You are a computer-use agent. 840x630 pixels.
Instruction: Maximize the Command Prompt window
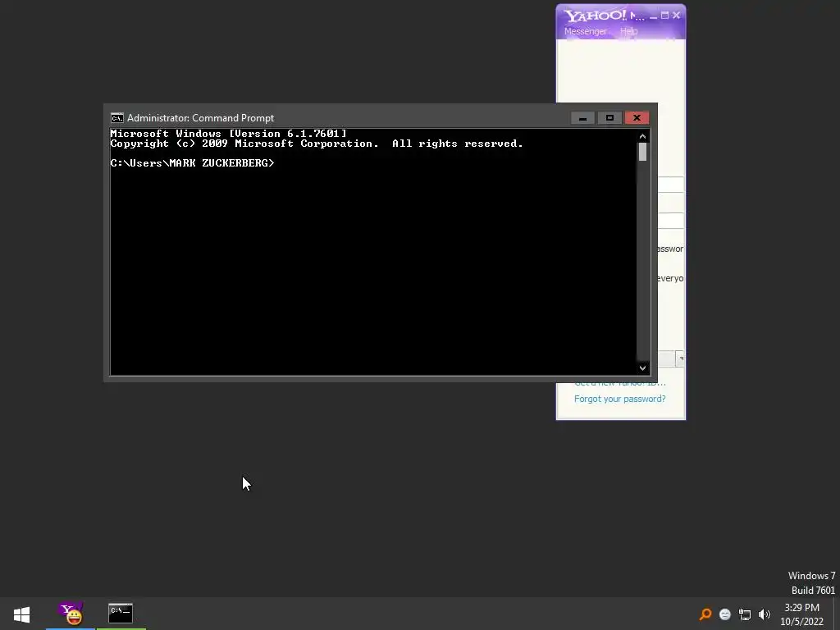609,118
